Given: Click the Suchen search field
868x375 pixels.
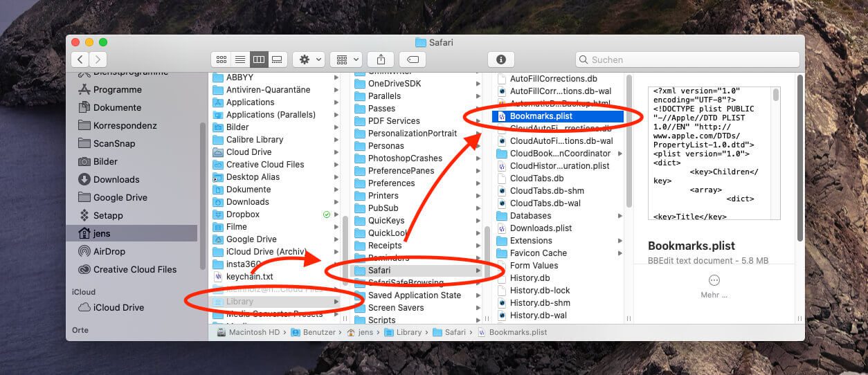Looking at the screenshot, I should [687, 60].
